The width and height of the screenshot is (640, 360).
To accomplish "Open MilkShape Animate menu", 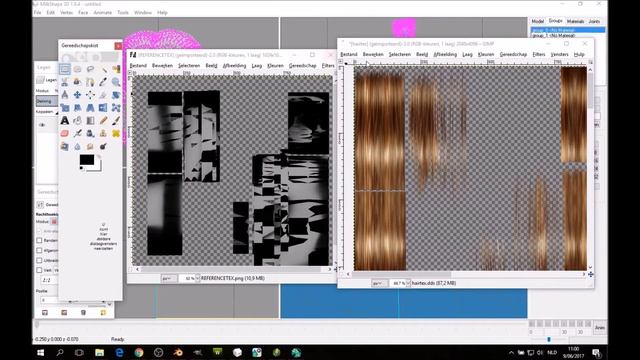I will (x=102, y=13).
